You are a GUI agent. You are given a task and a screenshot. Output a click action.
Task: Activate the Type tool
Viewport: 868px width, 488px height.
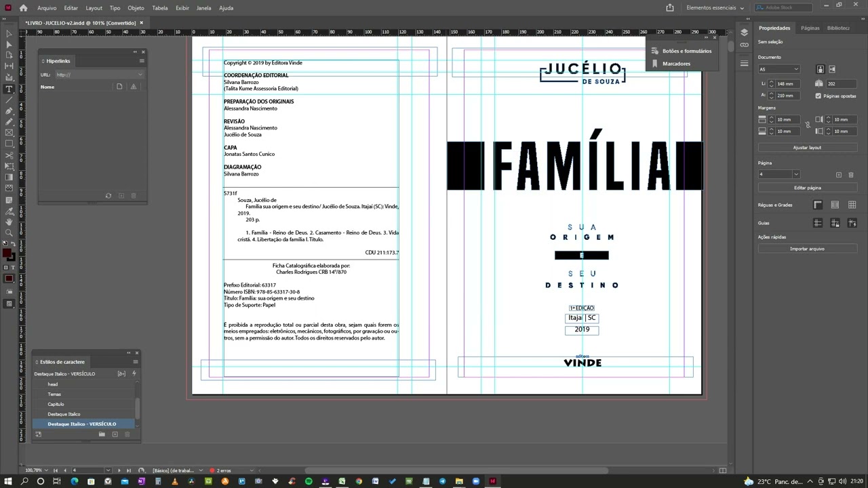tap(9, 89)
